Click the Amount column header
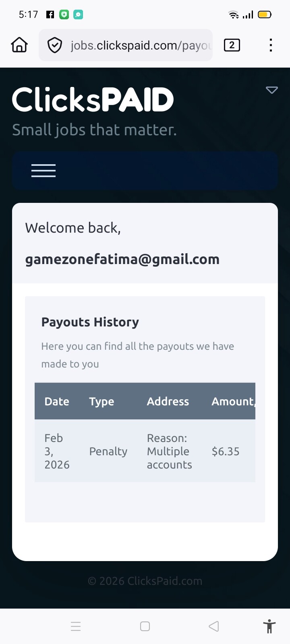This screenshot has height=644, width=290. tap(233, 401)
